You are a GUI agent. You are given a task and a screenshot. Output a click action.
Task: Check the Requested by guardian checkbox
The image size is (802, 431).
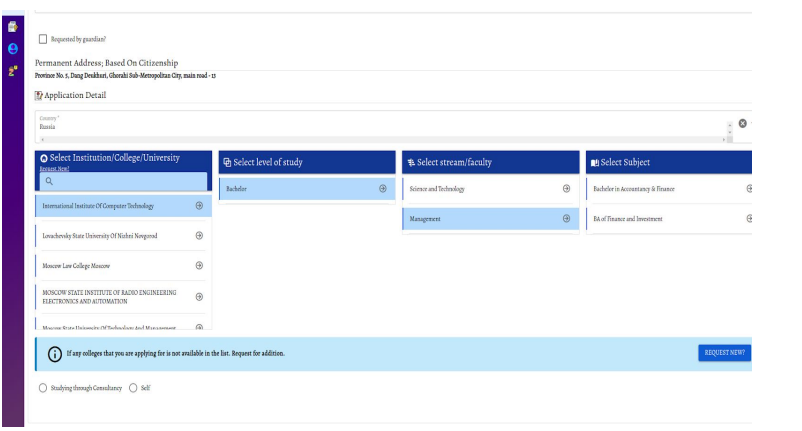click(x=43, y=39)
